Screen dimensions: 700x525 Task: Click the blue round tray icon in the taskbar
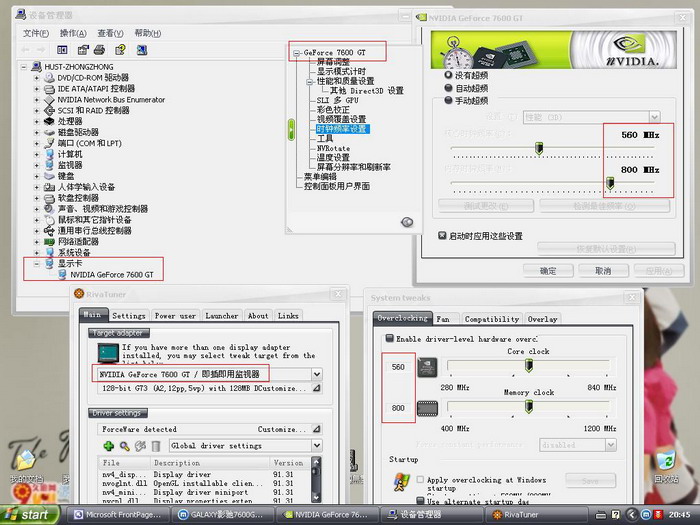pos(646,515)
